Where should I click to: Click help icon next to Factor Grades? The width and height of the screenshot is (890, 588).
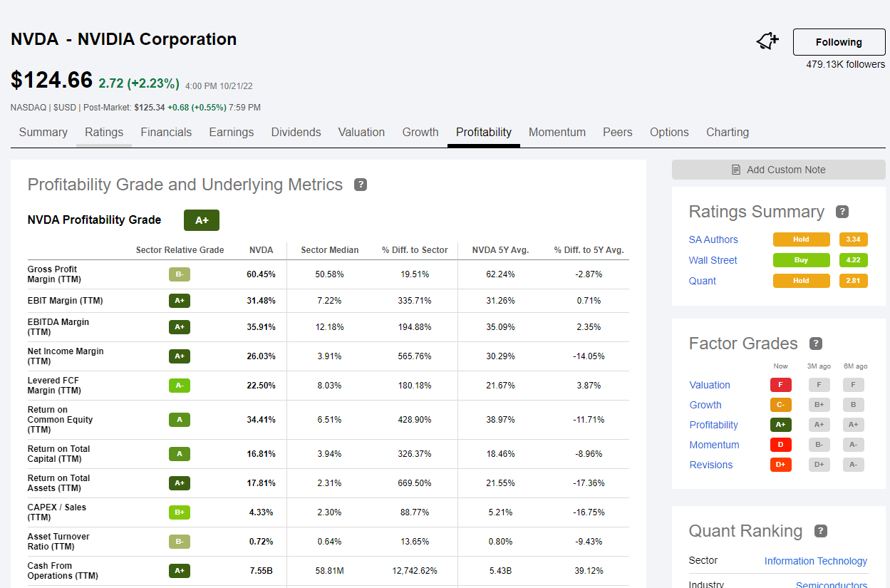coord(816,344)
